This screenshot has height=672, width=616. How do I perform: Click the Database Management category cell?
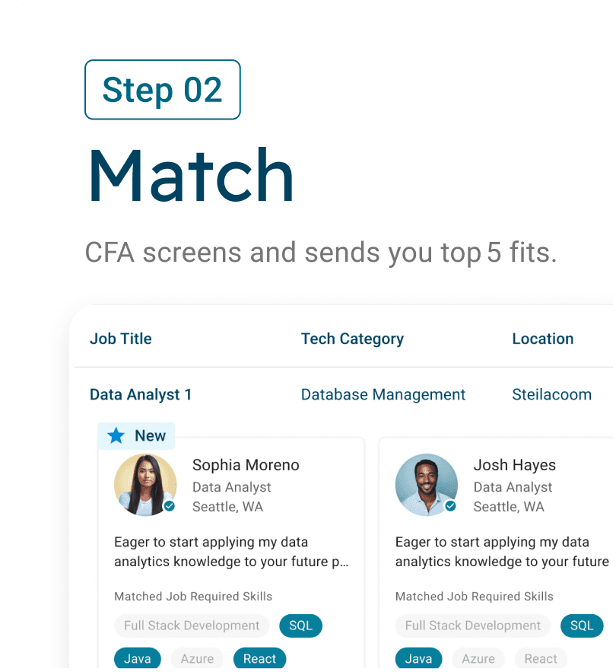(x=383, y=394)
